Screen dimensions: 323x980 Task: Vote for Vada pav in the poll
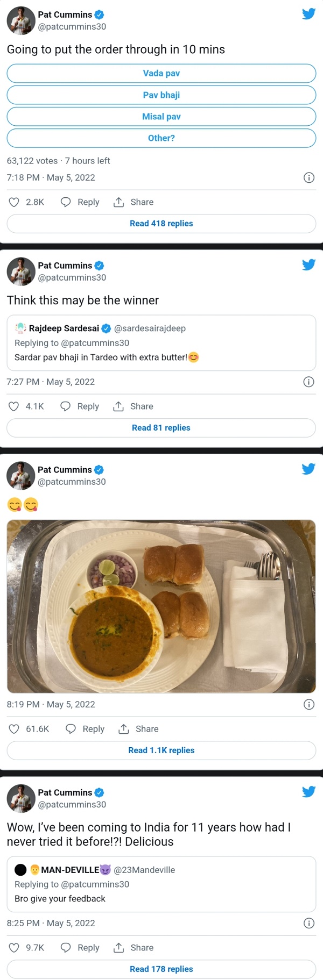[161, 73]
